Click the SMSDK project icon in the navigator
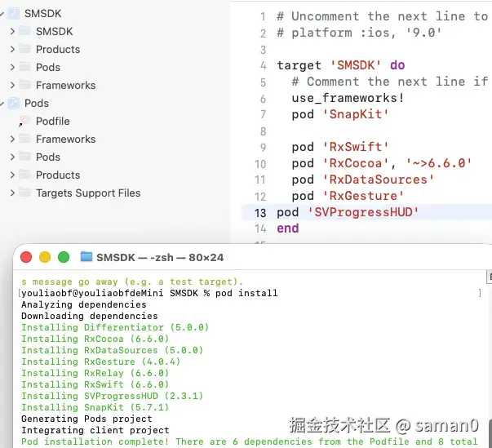492x448 pixels. point(14,14)
